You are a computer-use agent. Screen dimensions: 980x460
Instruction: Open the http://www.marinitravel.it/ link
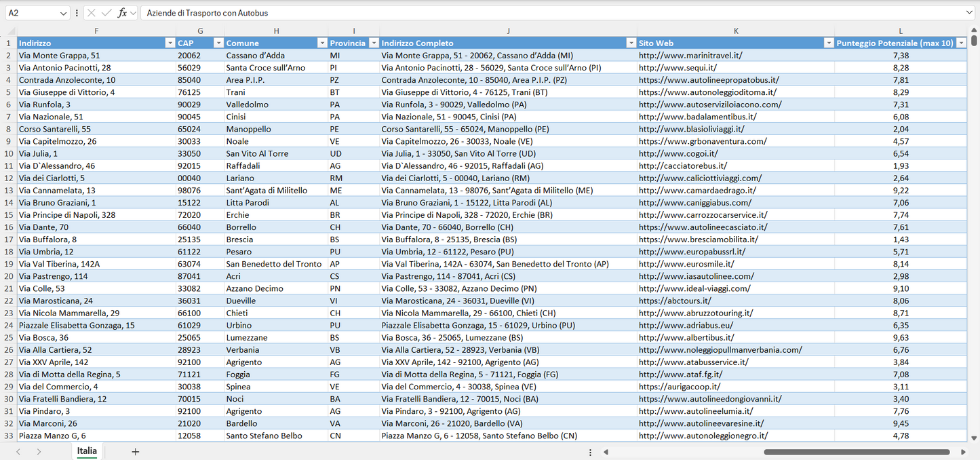click(690, 56)
